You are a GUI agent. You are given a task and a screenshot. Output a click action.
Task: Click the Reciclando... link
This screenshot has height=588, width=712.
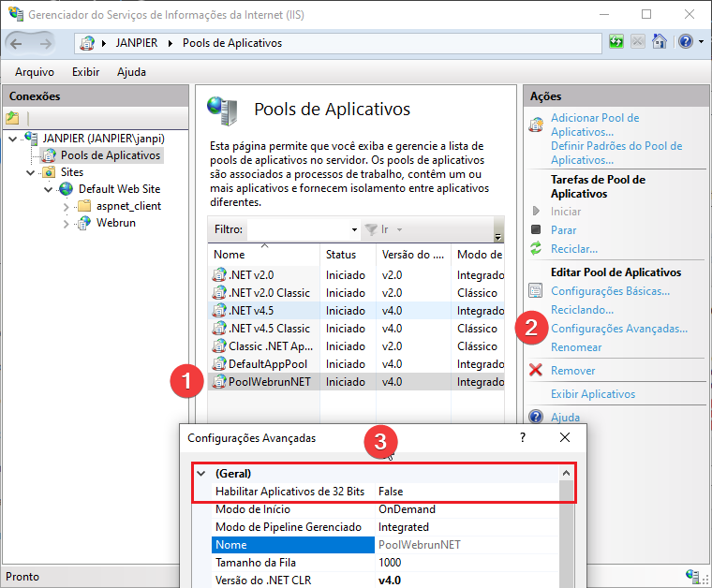582,310
